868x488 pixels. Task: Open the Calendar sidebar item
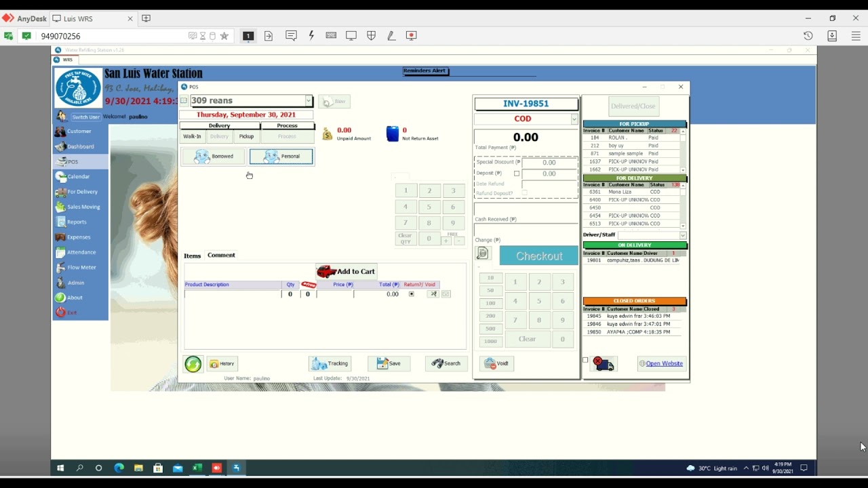[x=79, y=176]
